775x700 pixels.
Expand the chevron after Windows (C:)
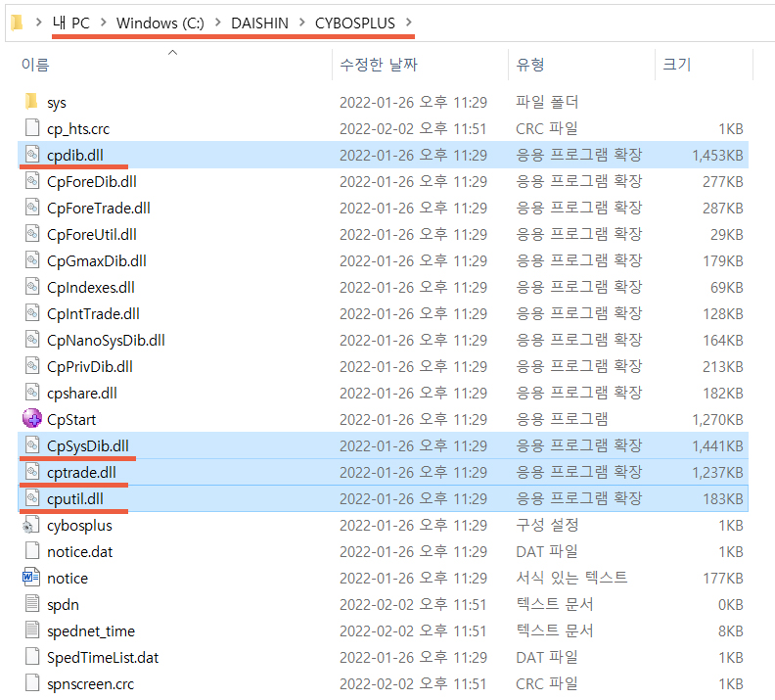pyautogui.click(x=217, y=23)
